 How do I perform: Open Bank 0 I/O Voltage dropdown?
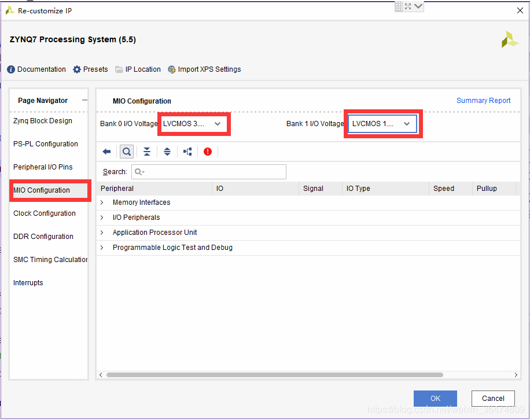pyautogui.click(x=193, y=124)
